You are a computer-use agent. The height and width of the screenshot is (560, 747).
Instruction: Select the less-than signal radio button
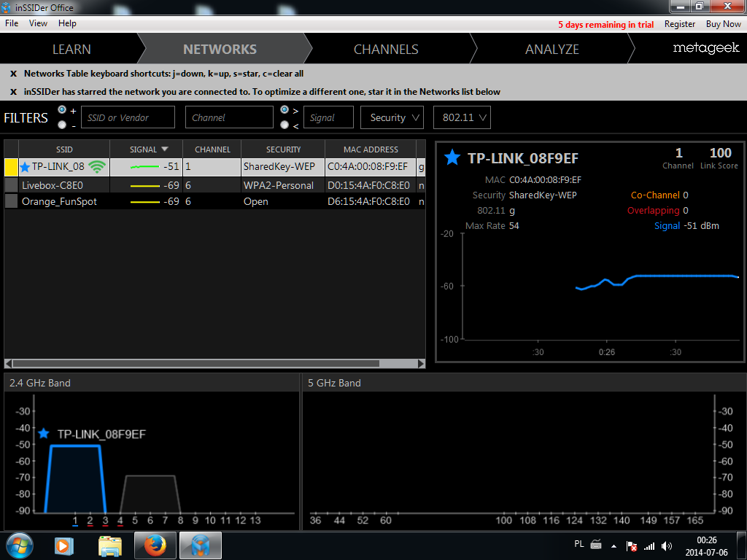285,125
